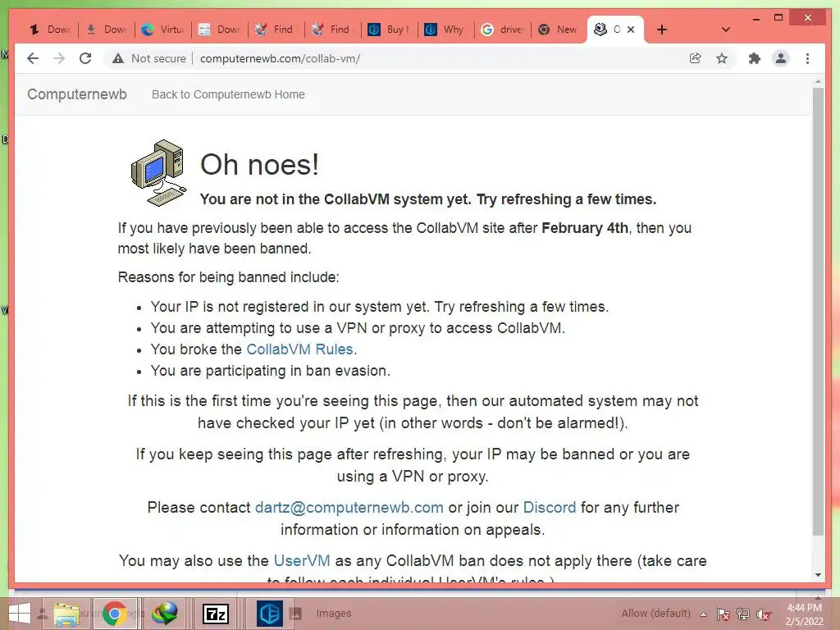
Task: Open the UserVM link
Action: 302,560
